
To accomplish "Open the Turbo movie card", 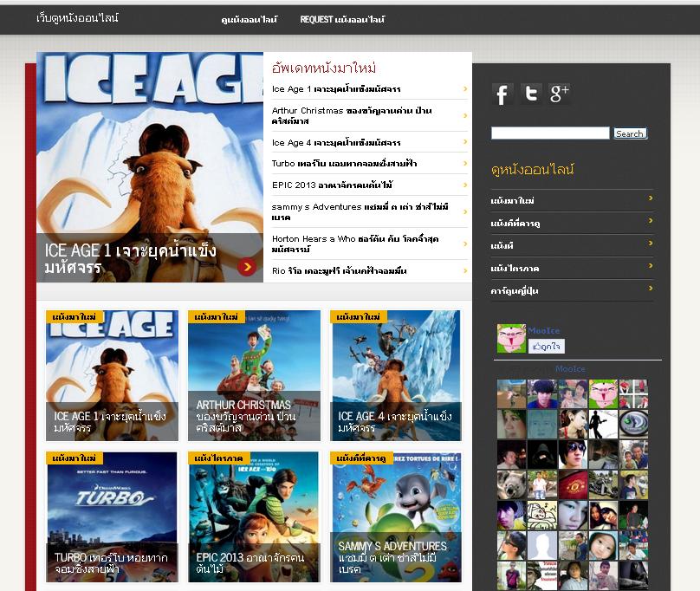I will (x=112, y=516).
